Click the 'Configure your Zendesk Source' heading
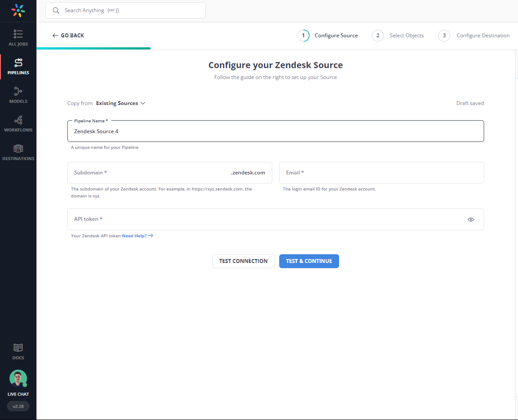 click(276, 65)
